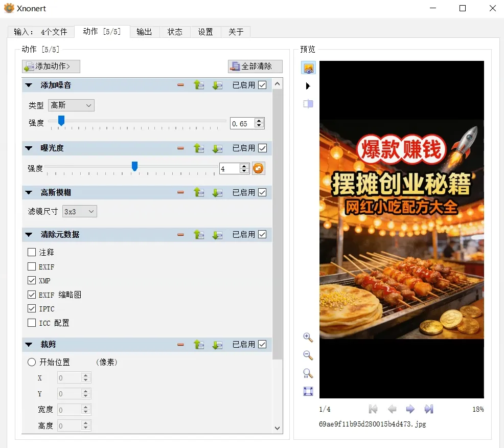Move 高斯模糊 action down with green arrow

(x=217, y=193)
